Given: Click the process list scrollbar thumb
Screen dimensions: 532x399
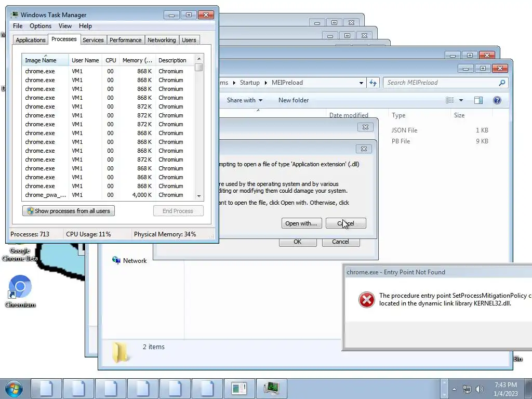Looking at the screenshot, I should [199, 68].
